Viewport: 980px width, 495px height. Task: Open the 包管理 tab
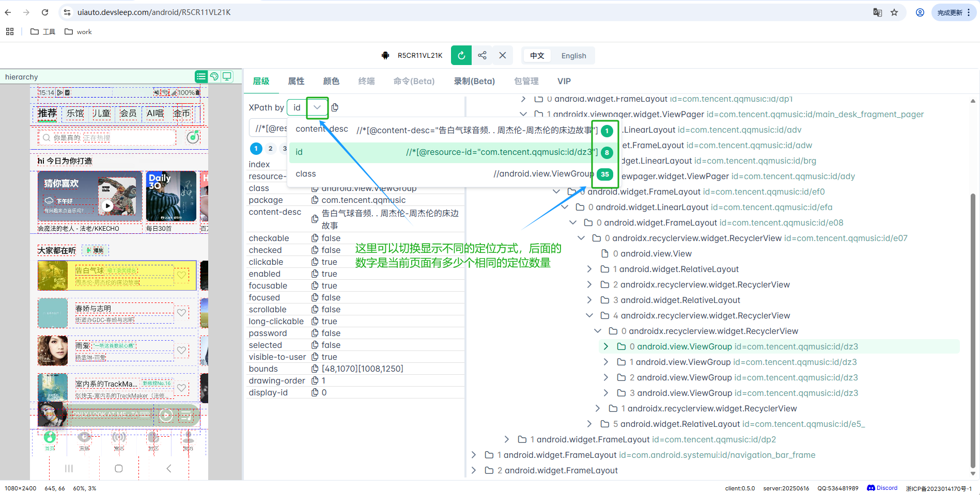pos(526,81)
